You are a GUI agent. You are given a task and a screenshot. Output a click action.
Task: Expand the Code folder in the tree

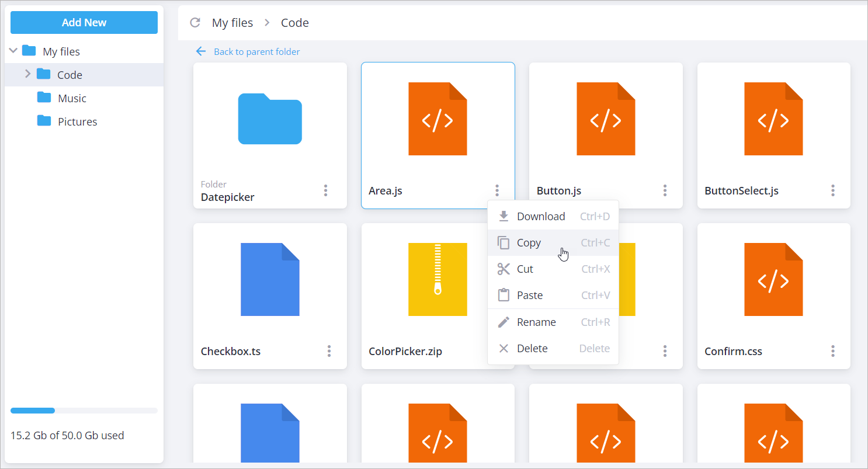click(27, 74)
